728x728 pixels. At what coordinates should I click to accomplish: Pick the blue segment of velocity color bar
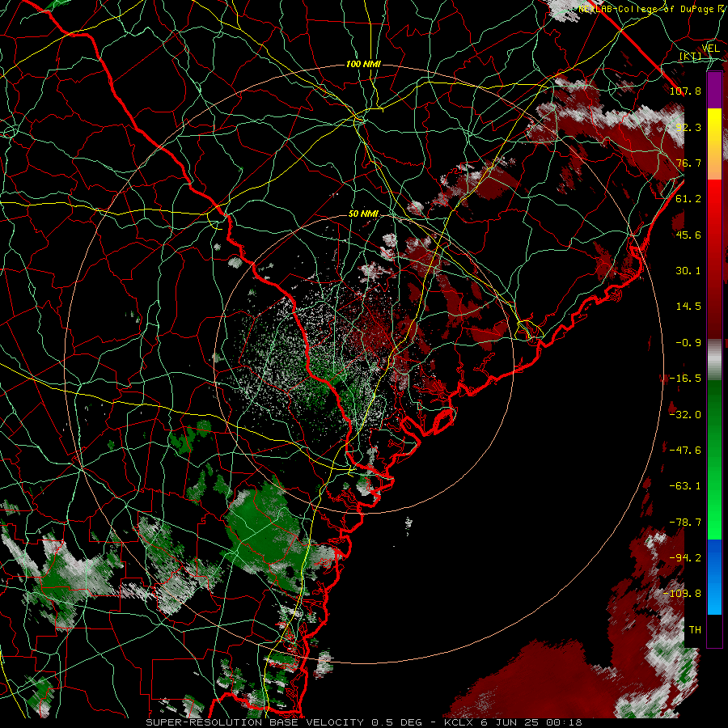point(714,577)
